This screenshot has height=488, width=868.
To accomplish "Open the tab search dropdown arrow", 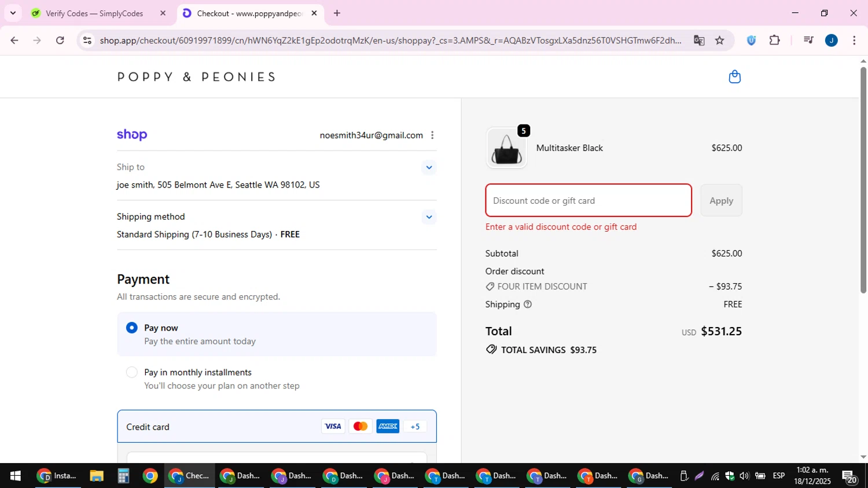I will tap(13, 13).
